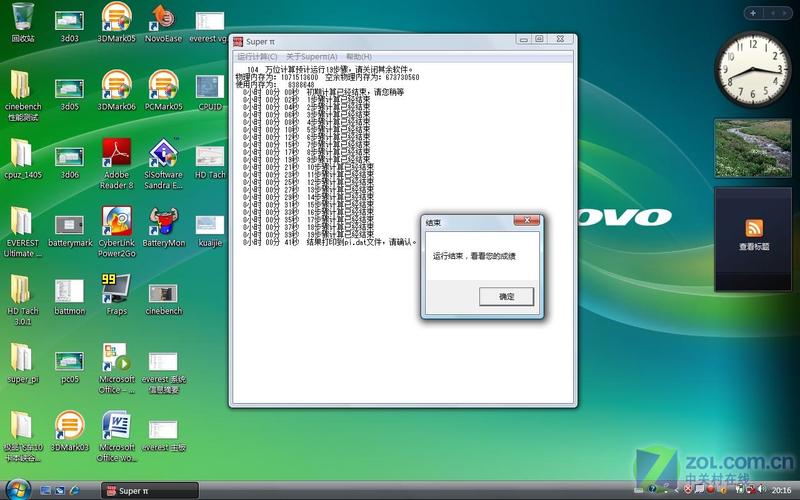Click the Switch between windows quick launch icon

coord(60,490)
